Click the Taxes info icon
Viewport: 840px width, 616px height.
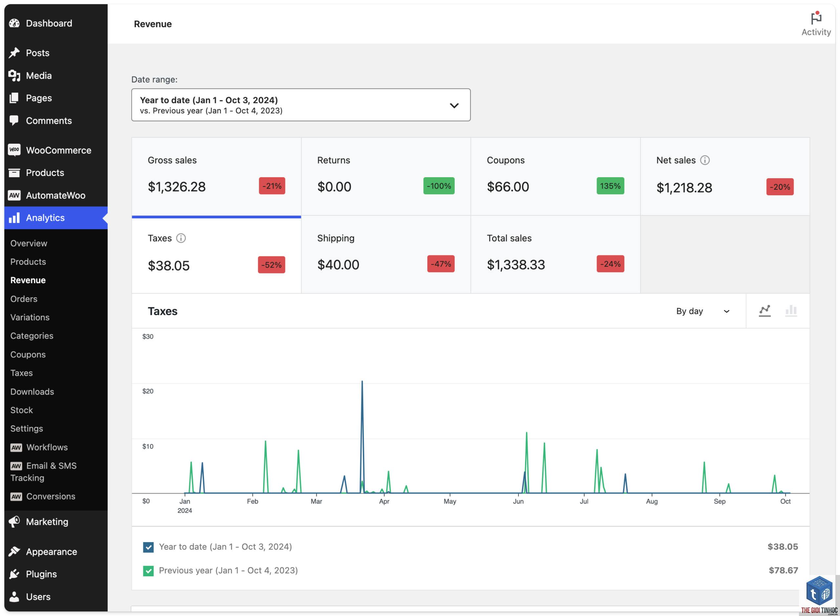(x=181, y=238)
